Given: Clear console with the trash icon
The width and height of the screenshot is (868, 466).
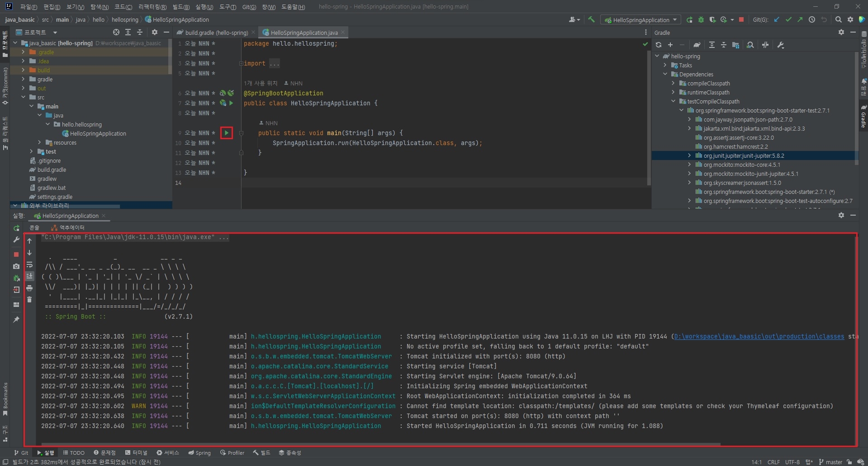Looking at the screenshot, I should (x=29, y=299).
